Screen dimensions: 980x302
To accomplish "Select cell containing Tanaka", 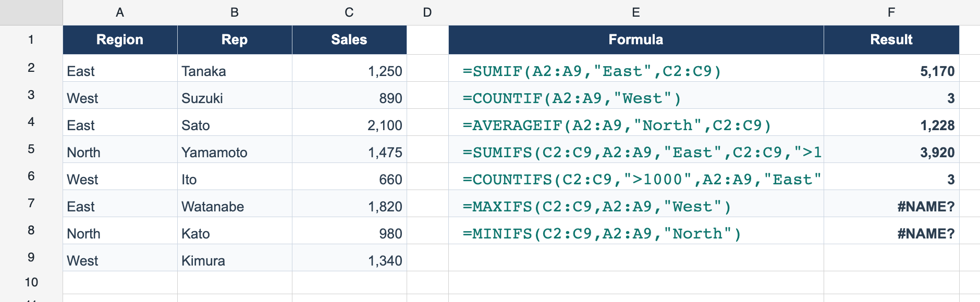I will (235, 68).
